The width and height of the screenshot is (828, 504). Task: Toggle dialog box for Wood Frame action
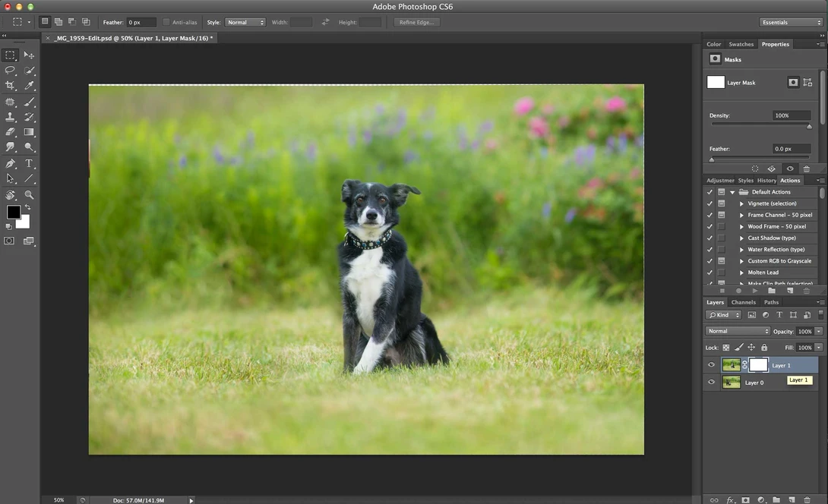click(722, 226)
